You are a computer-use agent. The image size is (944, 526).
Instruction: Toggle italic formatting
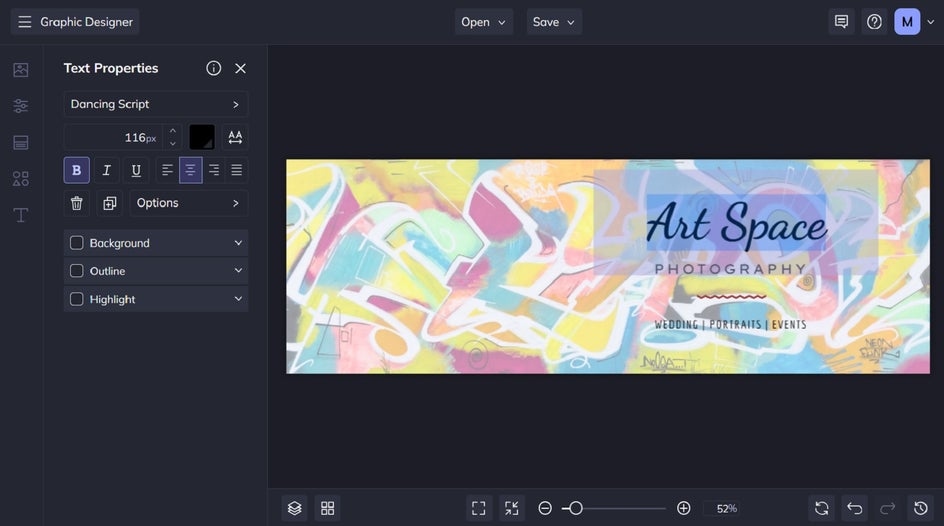click(106, 170)
